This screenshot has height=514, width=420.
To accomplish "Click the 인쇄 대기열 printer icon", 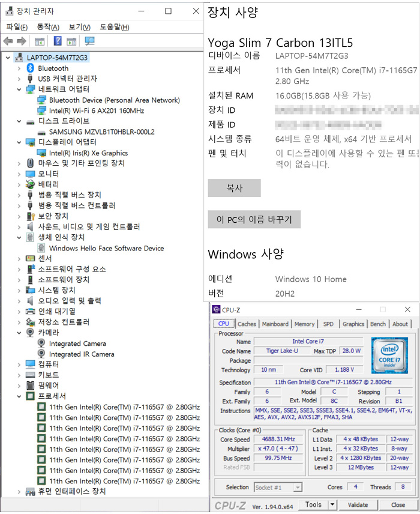I will point(30,311).
